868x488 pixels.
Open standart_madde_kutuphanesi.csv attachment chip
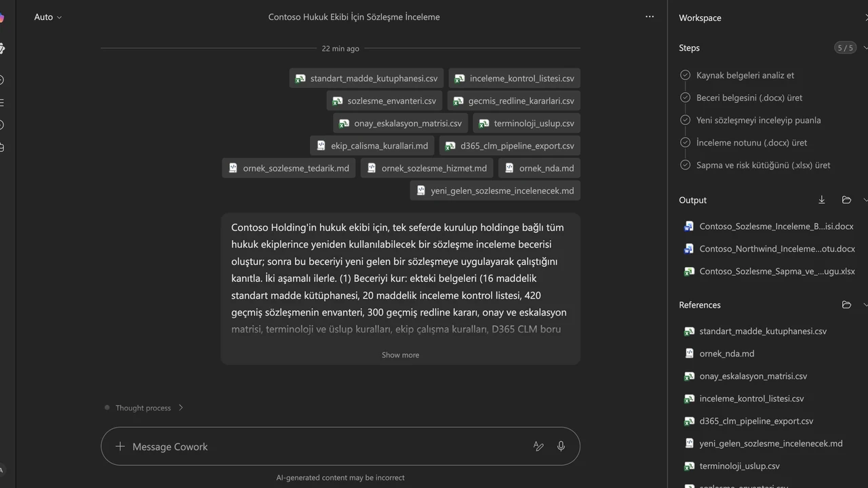[x=367, y=79]
